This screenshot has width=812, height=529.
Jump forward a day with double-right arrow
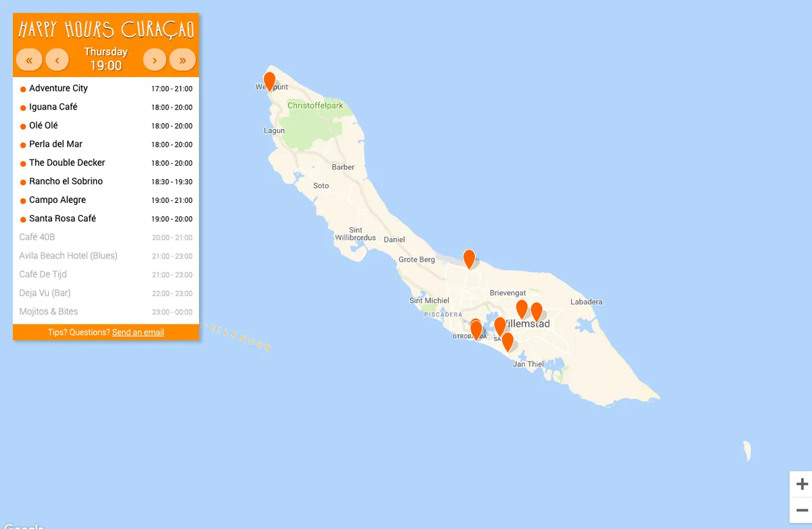183,60
